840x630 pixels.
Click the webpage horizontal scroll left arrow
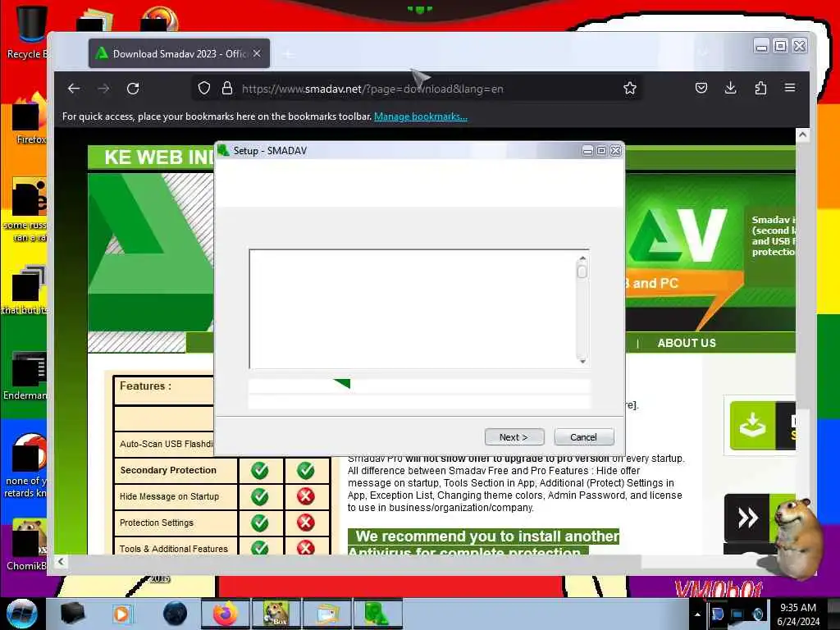pos(61,561)
